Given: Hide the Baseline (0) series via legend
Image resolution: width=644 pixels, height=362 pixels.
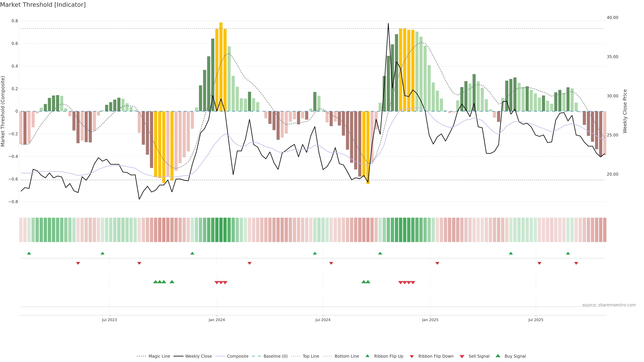Looking at the screenshot, I should [276, 356].
